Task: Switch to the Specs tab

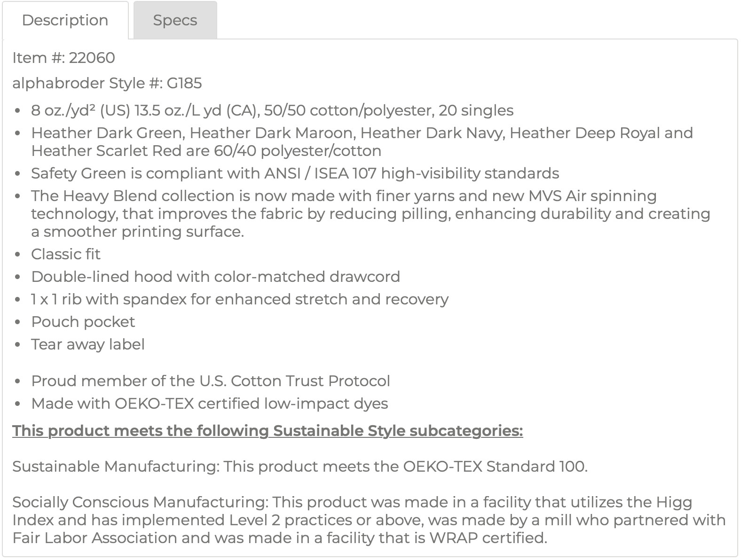Action: pos(175,20)
